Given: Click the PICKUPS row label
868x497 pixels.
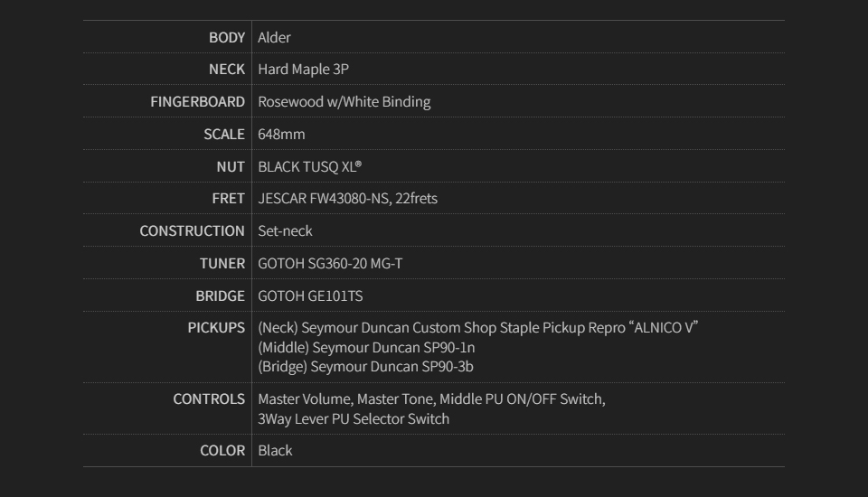Looking at the screenshot, I should 216,328.
